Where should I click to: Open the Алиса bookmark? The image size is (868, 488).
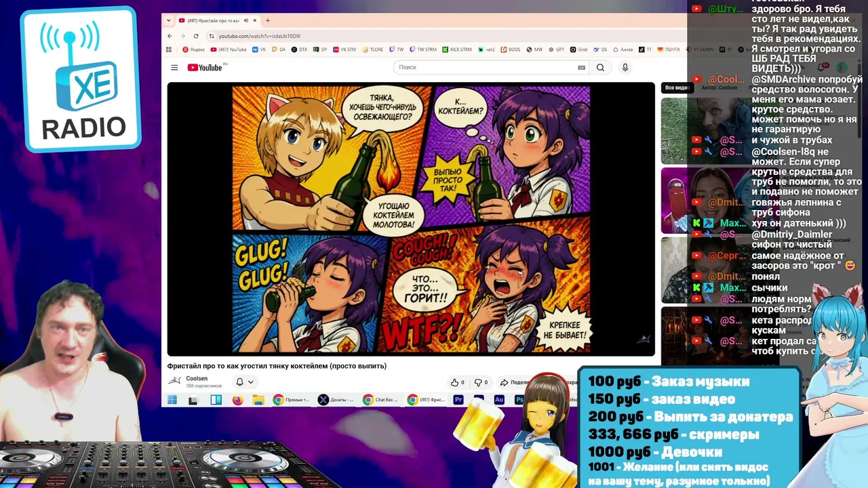(623, 49)
